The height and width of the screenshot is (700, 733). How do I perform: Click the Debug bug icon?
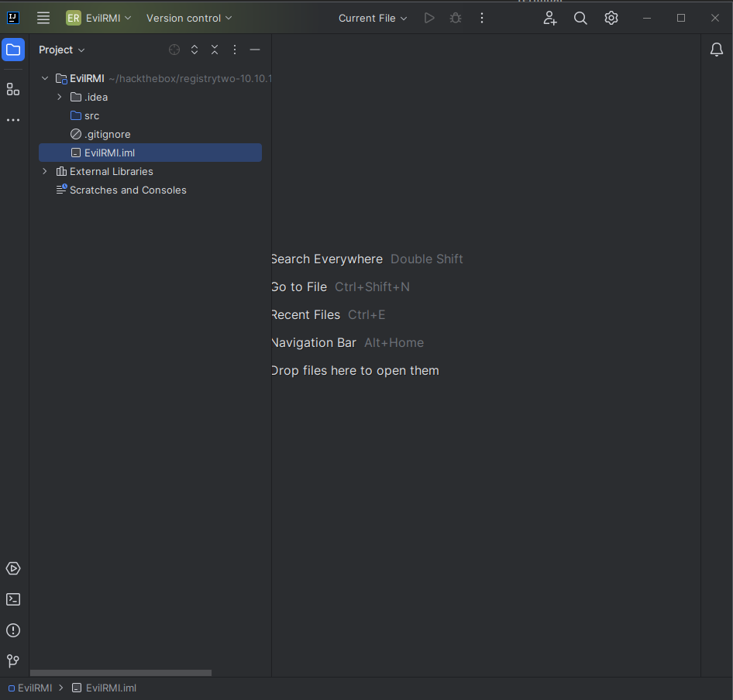[456, 18]
